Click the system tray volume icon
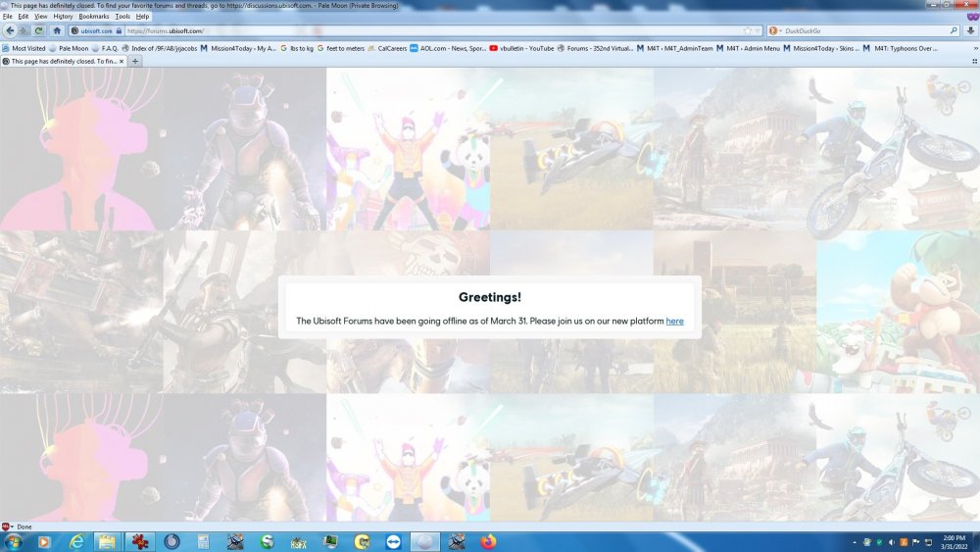Image resolution: width=980 pixels, height=552 pixels. point(891,542)
